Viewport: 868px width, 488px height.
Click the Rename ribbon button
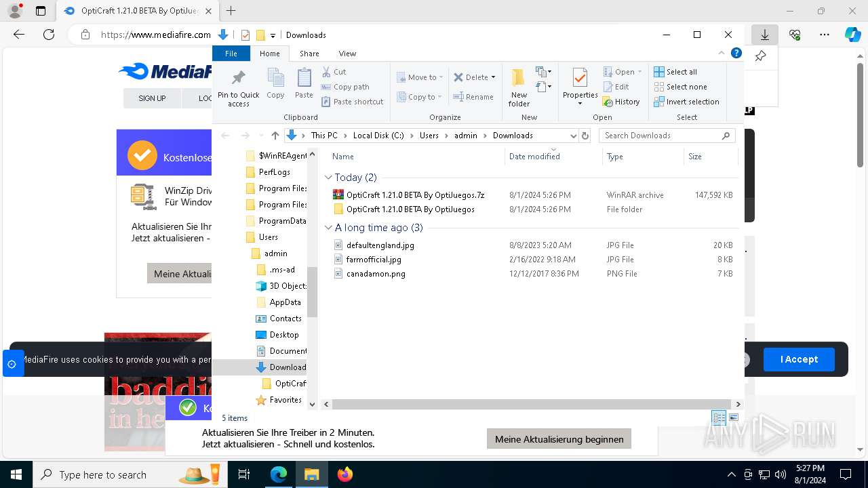click(473, 97)
